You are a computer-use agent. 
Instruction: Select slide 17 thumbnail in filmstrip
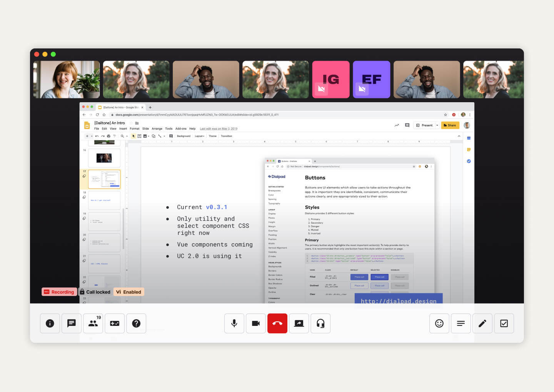click(x=104, y=179)
